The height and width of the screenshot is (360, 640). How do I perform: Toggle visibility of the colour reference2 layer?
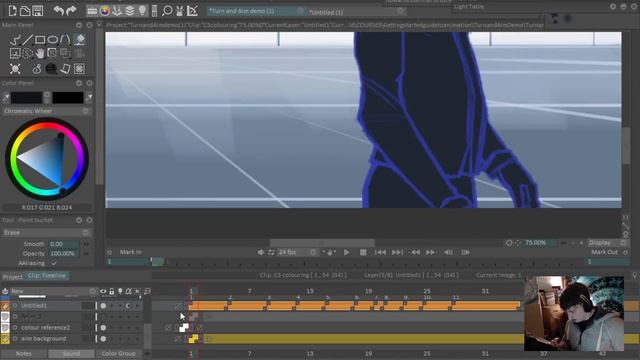tap(103, 327)
